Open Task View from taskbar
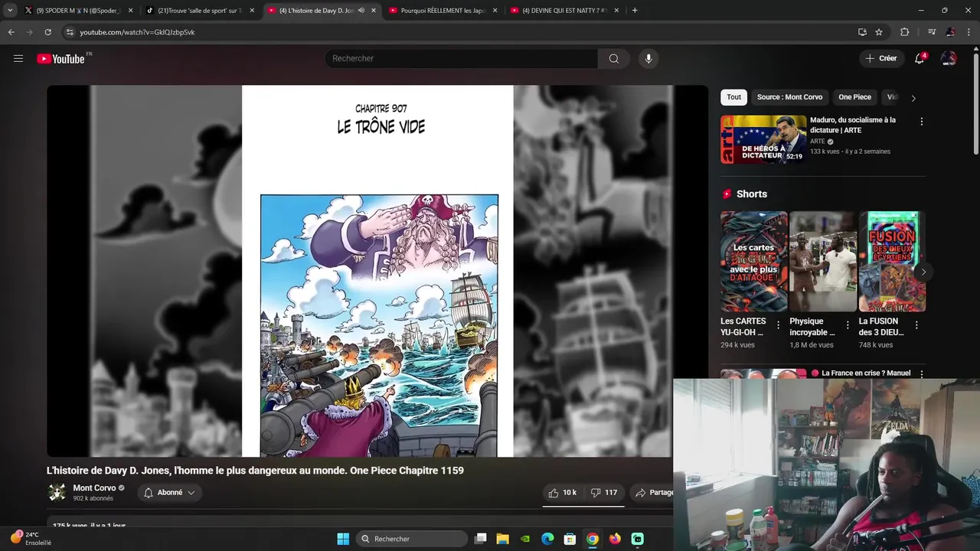Screen dimensions: 980x551 pos(481,539)
